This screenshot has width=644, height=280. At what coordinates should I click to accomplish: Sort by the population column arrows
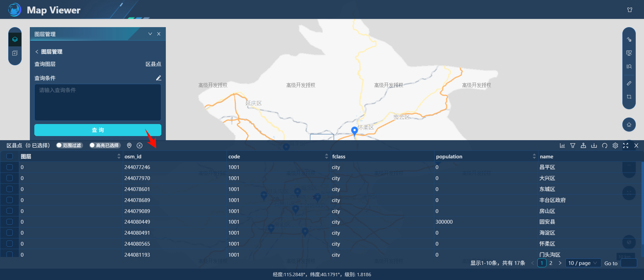[x=534, y=156]
